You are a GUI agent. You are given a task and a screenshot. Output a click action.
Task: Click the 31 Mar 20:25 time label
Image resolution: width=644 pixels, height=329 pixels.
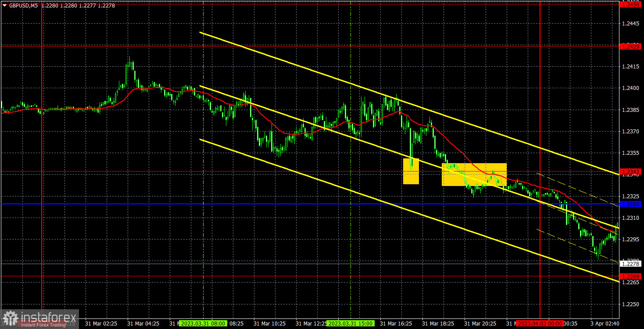[480, 323]
